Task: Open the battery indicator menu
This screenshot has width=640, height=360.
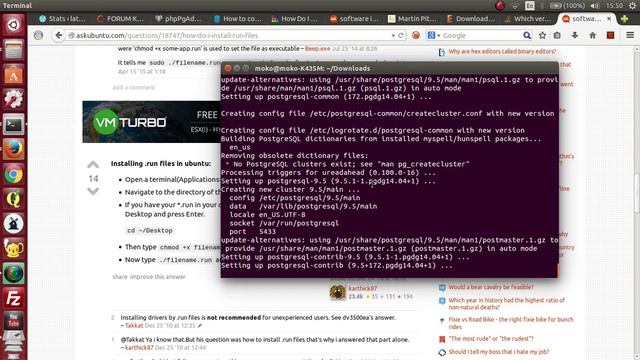Action: (567, 5)
